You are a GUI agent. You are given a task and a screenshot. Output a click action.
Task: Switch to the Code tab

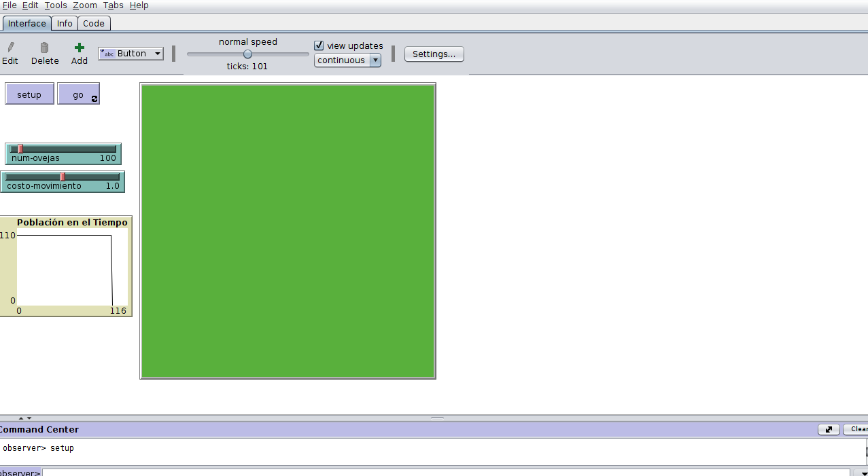94,23
